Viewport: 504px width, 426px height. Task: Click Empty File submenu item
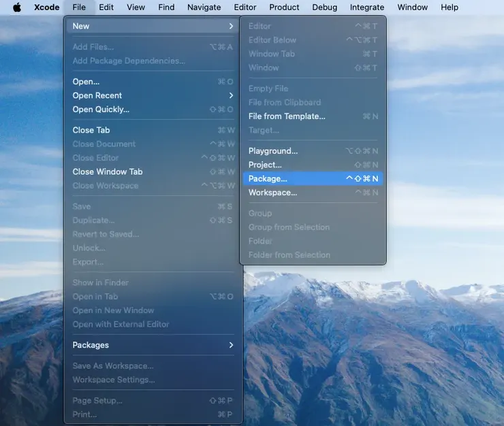(313, 88)
